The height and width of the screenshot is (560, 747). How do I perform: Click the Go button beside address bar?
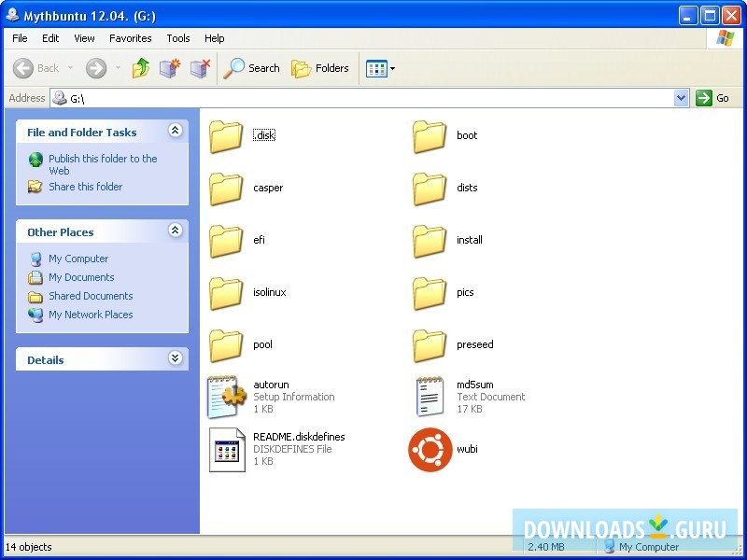coord(713,98)
